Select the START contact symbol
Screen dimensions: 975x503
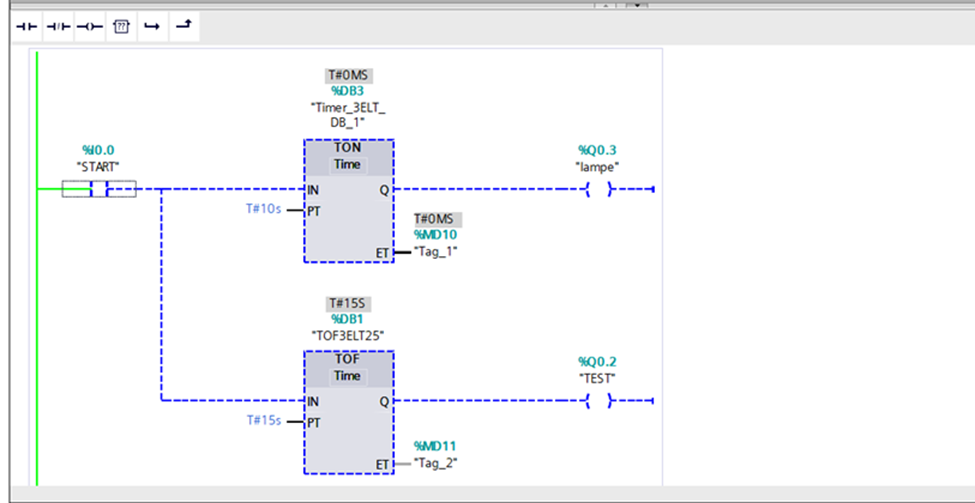pyautogui.click(x=99, y=189)
